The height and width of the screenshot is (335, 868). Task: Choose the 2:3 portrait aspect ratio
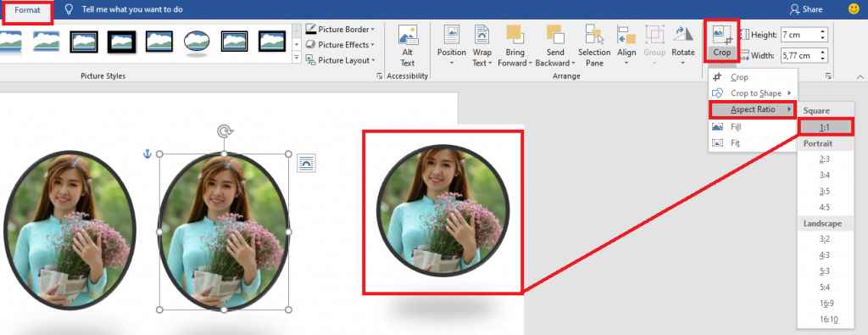pos(826,159)
